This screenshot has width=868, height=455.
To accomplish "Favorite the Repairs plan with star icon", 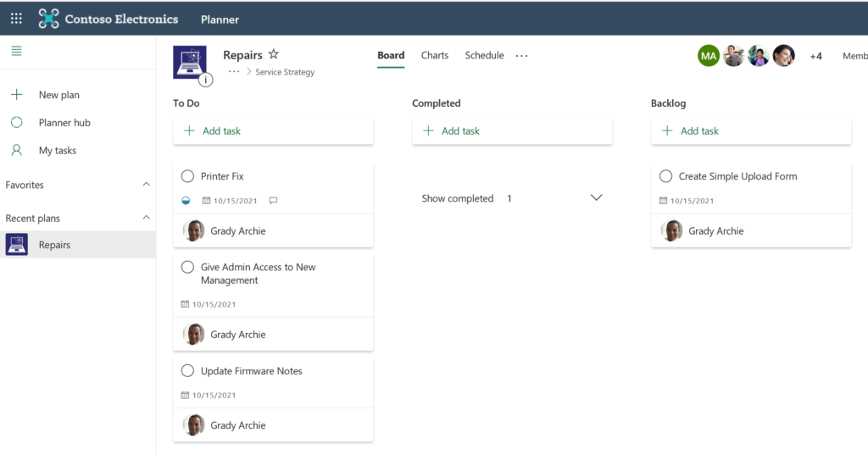I will (x=274, y=54).
